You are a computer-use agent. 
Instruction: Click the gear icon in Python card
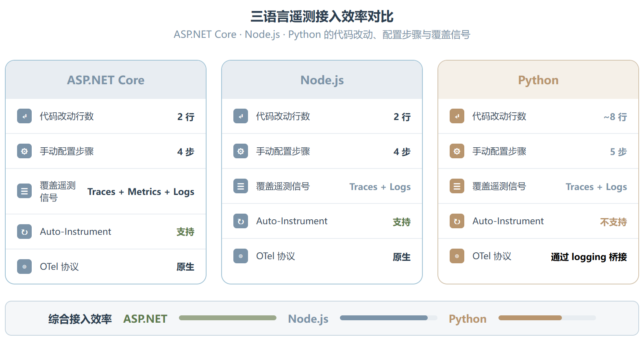[x=457, y=151]
